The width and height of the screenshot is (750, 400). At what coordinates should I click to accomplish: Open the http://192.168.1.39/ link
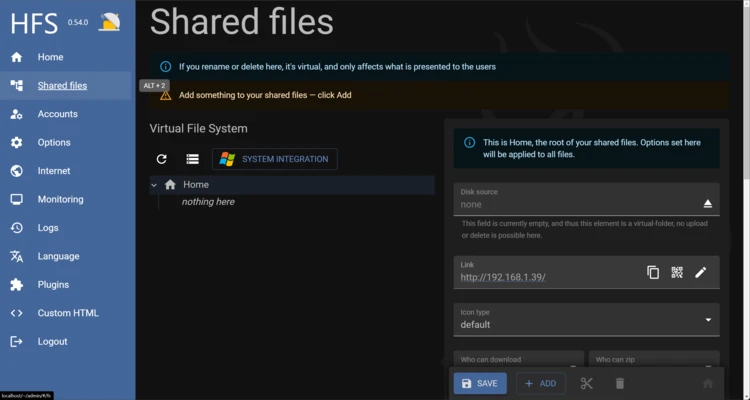(x=503, y=277)
